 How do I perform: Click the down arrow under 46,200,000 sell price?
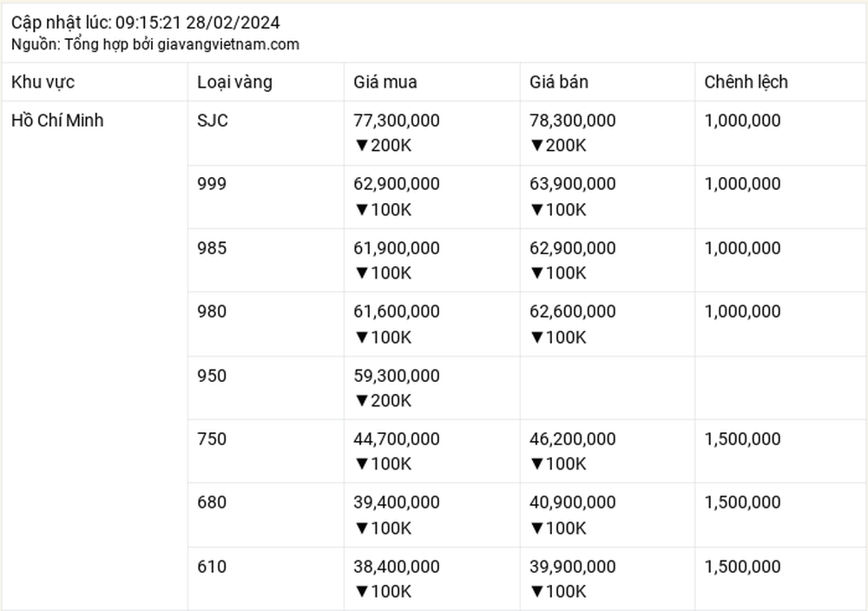pos(537,463)
